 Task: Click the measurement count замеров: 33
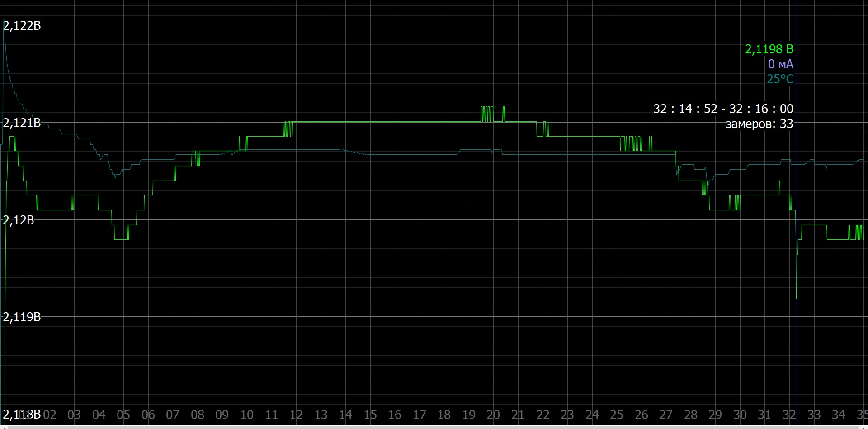pos(759,124)
